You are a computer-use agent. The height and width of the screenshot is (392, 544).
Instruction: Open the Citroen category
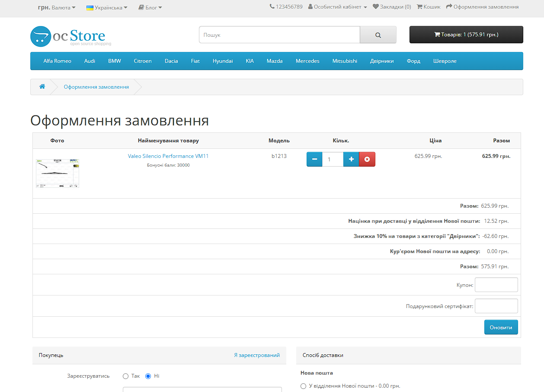(143, 61)
